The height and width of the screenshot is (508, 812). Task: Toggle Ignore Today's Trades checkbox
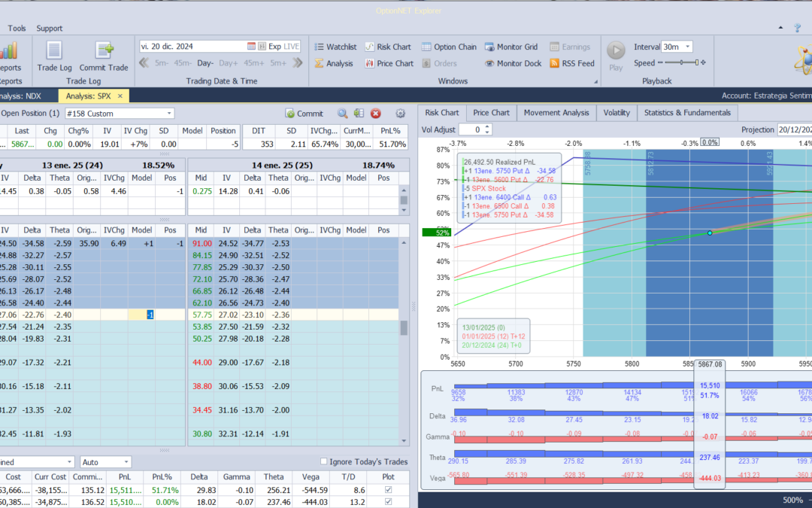coord(323,461)
